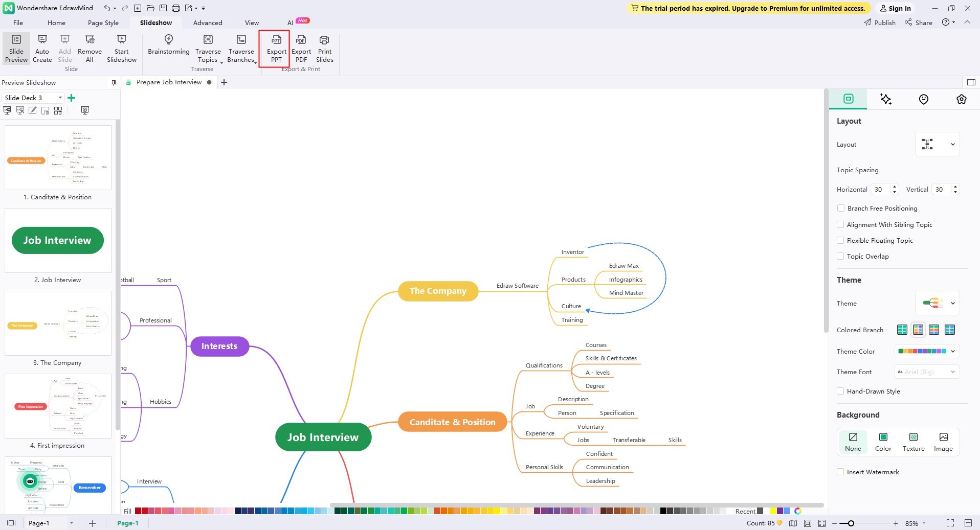Click the Horizontal spacing input field
This screenshot has height=530, width=980.
point(881,189)
